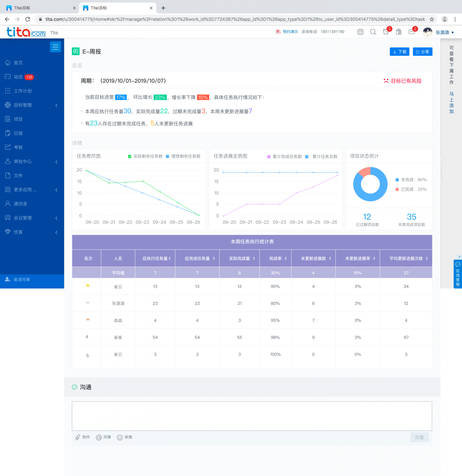Open reminders alarm icon with badge 3
This screenshot has height=476, width=462.
[386, 31]
